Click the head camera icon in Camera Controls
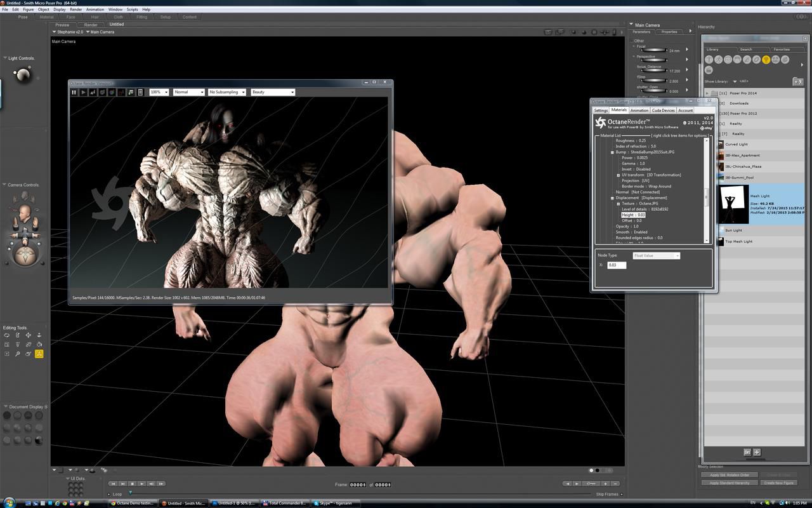This screenshot has height=508, width=812. tap(25, 213)
